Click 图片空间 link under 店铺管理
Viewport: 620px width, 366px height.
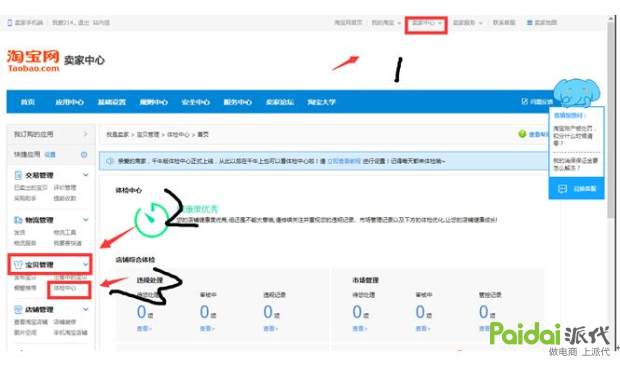[x=25, y=332]
